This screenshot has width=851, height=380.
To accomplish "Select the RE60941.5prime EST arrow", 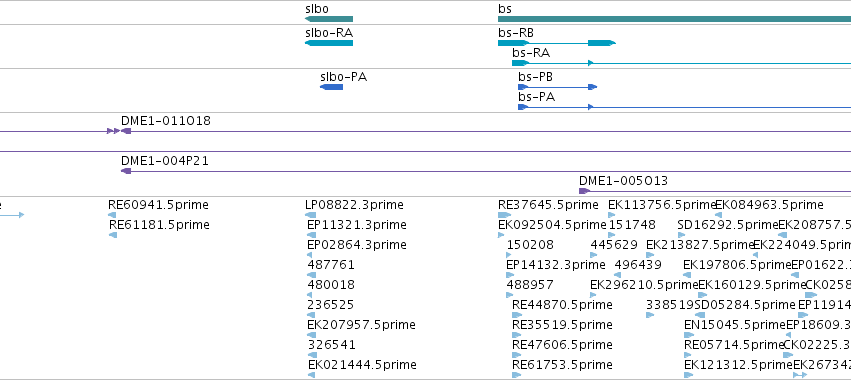I will point(112,215).
